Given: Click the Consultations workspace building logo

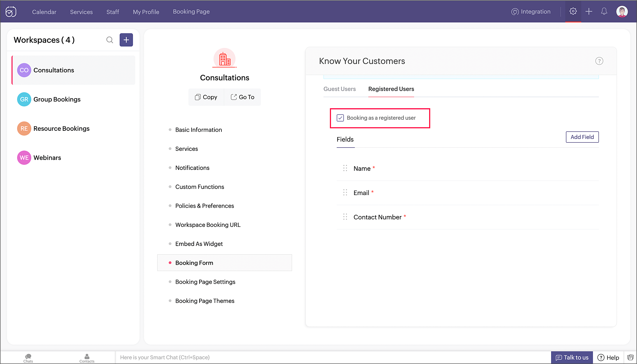Looking at the screenshot, I should [225, 59].
